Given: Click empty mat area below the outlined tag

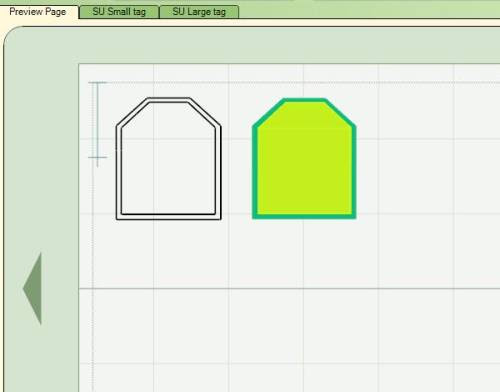Looking at the screenshot, I should click(x=168, y=253).
